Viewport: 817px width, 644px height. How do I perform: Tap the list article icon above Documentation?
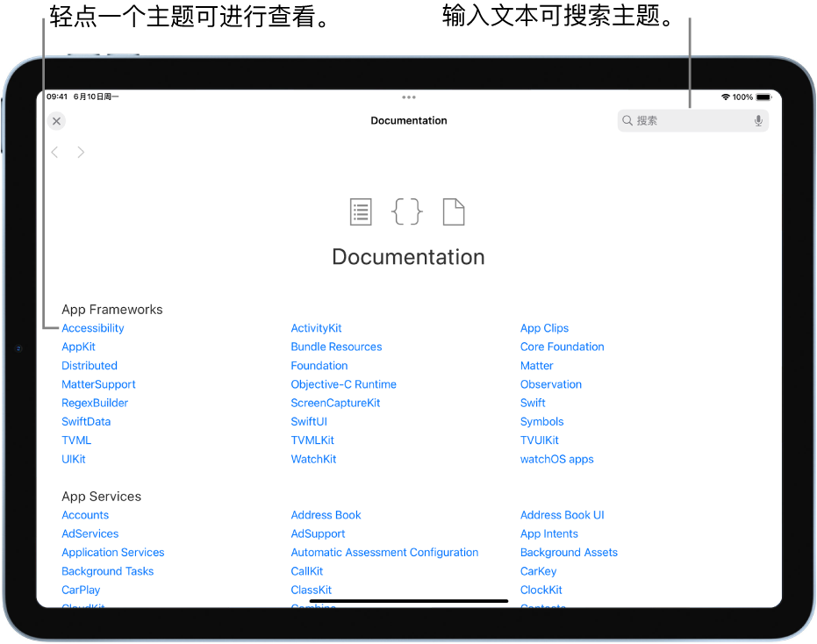(361, 212)
